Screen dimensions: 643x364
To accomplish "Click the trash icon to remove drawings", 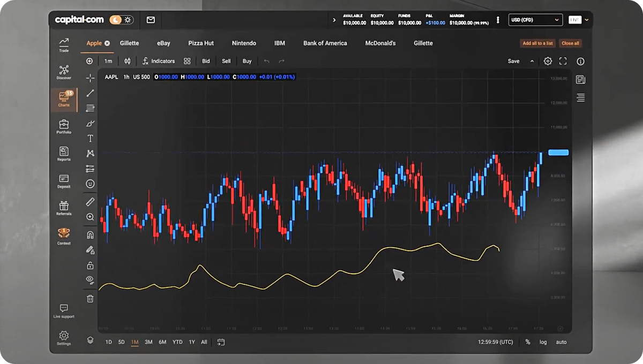I will tap(90, 299).
